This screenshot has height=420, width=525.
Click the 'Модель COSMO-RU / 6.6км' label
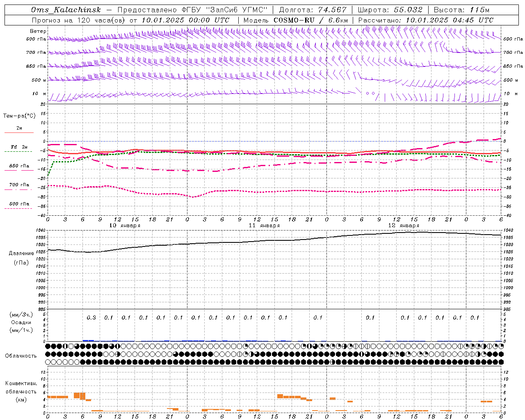tap(296, 20)
